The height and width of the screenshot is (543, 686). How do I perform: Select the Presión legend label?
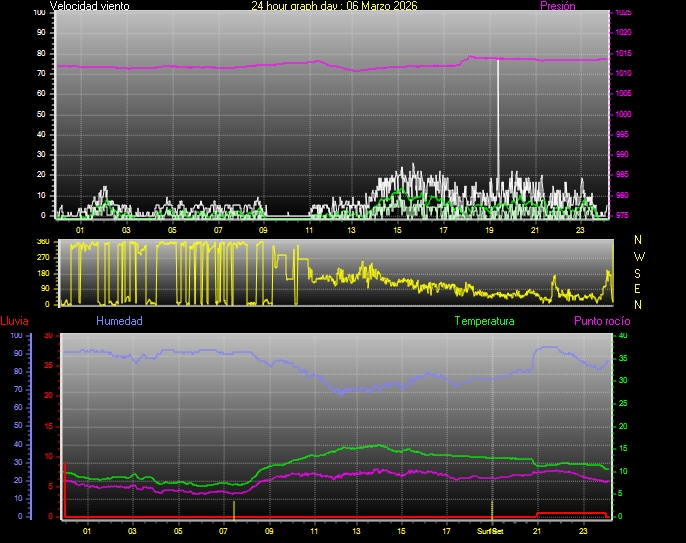coord(557,6)
